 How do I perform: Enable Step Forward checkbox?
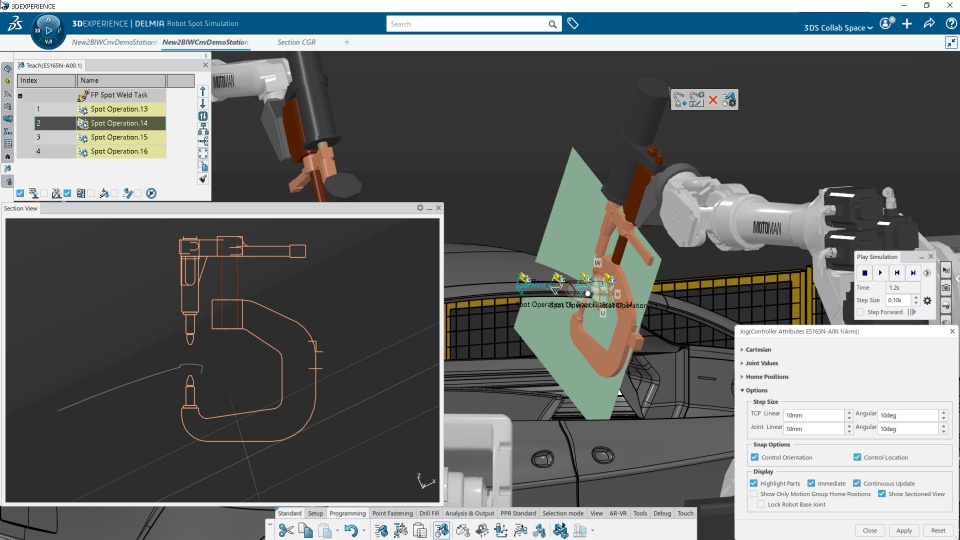pyautogui.click(x=861, y=312)
